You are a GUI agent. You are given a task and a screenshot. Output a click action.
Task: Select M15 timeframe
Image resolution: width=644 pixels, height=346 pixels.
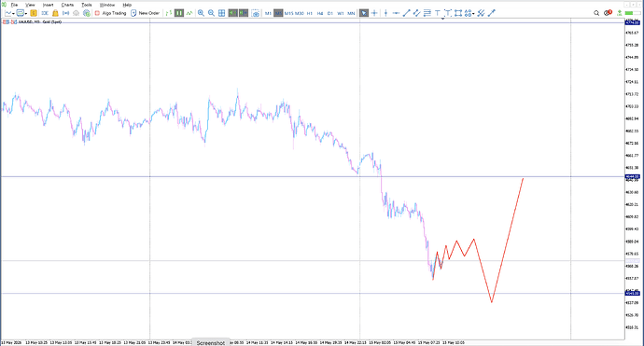[x=288, y=13]
